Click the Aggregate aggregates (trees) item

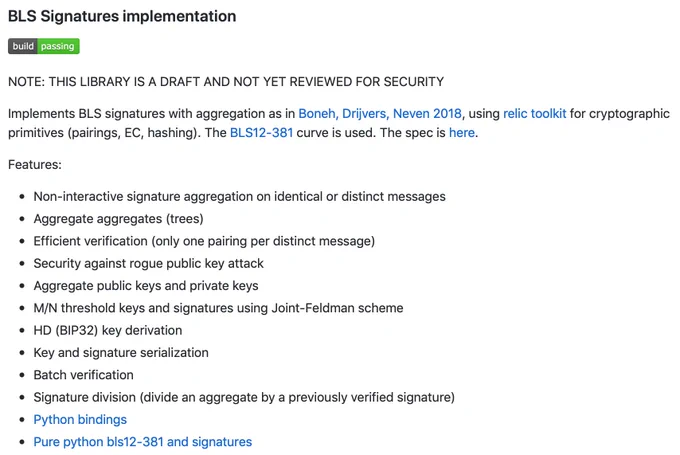pyautogui.click(x=118, y=219)
